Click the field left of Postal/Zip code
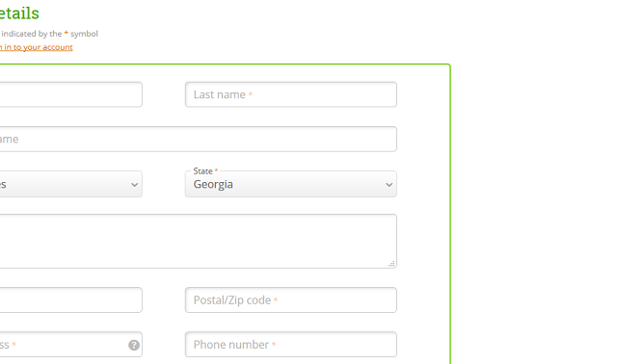Image resolution: width=617 pixels, height=364 pixels. tap(70, 299)
